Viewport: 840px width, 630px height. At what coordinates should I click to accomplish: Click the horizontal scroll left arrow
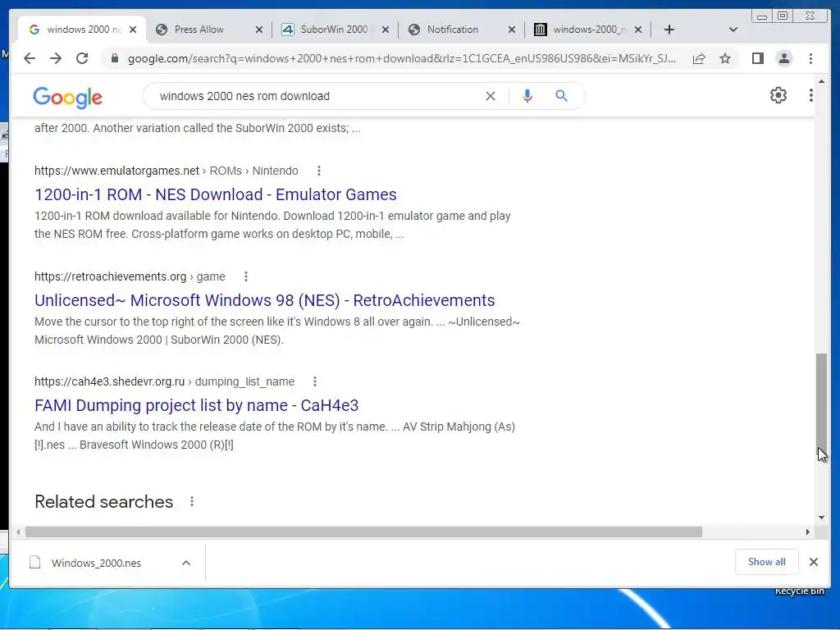pyautogui.click(x=18, y=532)
